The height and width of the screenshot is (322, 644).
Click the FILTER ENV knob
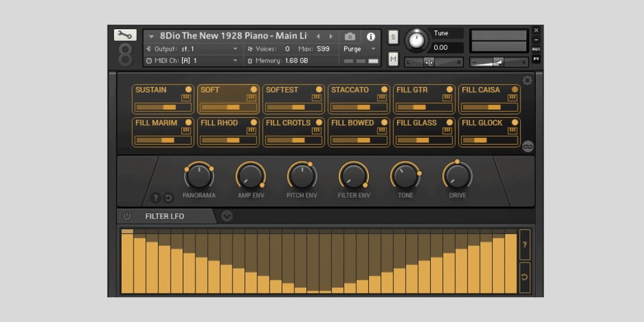click(354, 175)
